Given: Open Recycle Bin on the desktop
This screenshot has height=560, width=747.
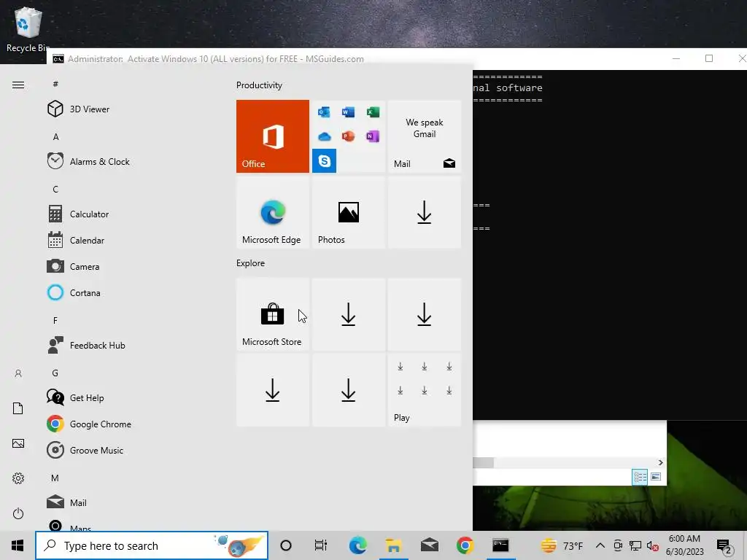Looking at the screenshot, I should [x=28, y=29].
